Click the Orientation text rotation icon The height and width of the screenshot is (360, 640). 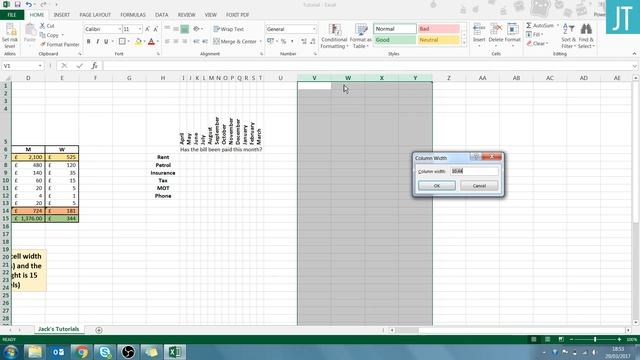196,29
